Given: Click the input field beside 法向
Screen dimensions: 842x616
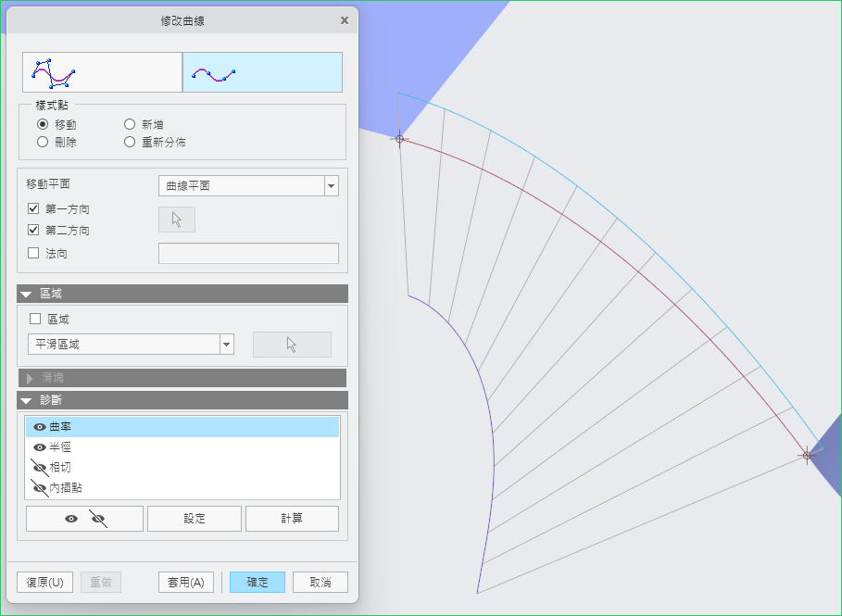Looking at the screenshot, I should pyautogui.click(x=248, y=254).
